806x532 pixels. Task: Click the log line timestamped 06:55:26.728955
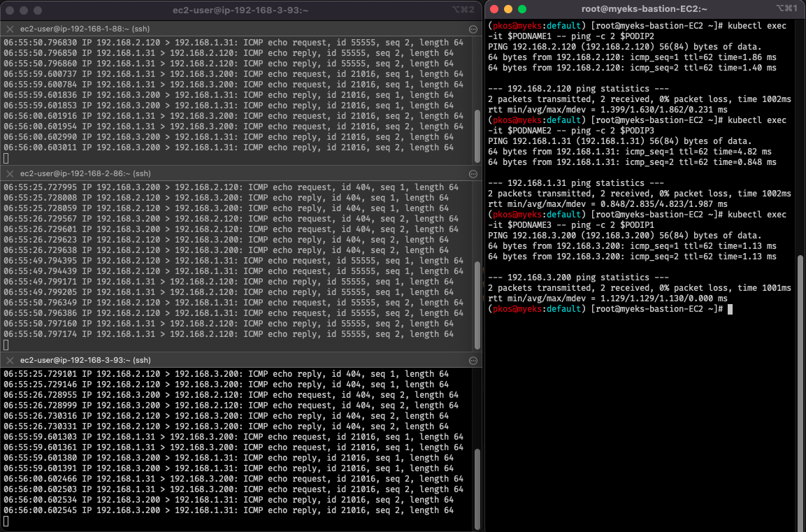point(231,395)
